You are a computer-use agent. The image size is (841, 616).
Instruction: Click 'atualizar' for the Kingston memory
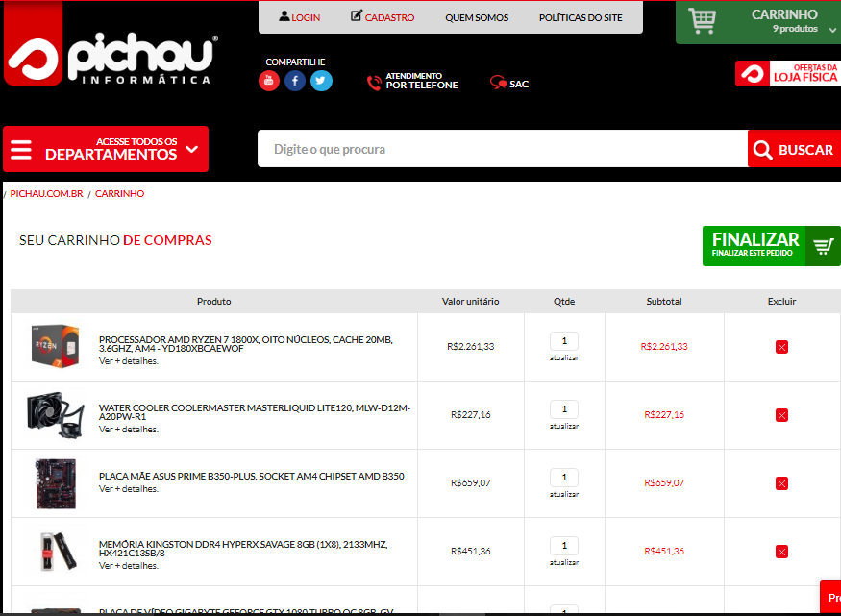(x=563, y=562)
